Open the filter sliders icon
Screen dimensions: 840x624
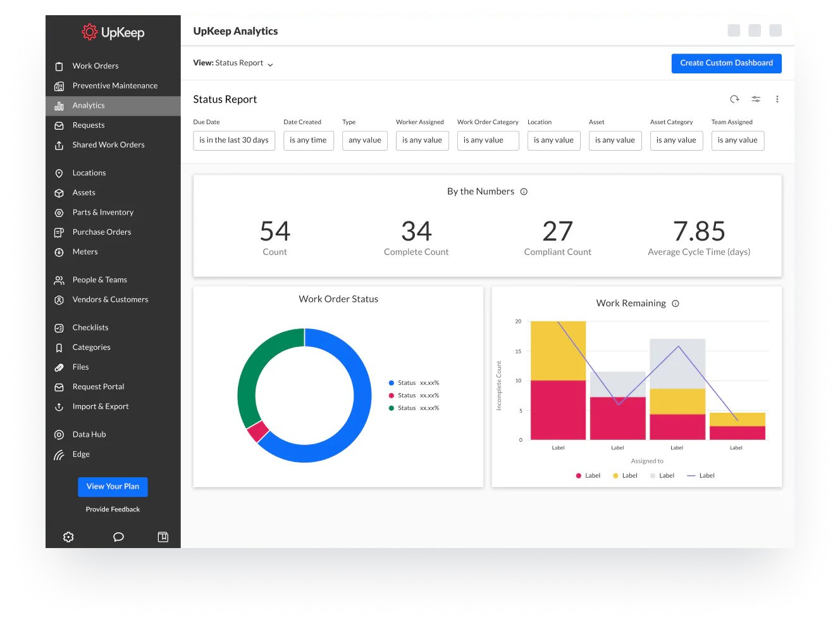tap(756, 99)
